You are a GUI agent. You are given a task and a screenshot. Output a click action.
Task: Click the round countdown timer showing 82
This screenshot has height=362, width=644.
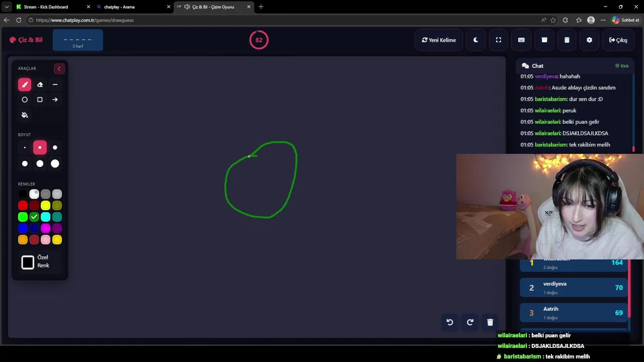[259, 40]
